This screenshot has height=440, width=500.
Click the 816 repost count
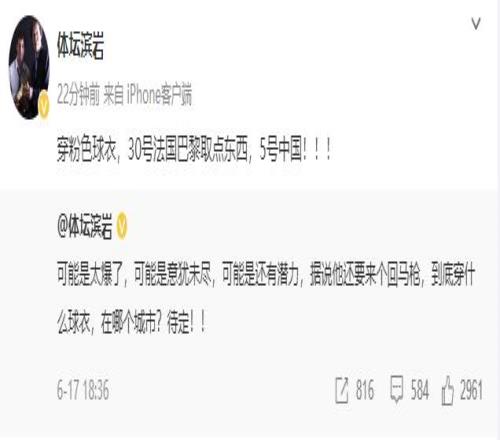tap(365, 390)
